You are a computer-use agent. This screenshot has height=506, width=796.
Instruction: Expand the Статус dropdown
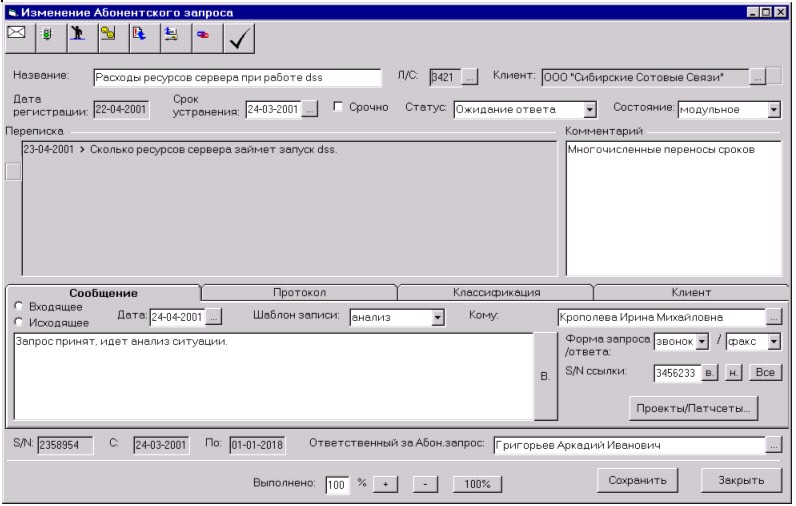[589, 109]
